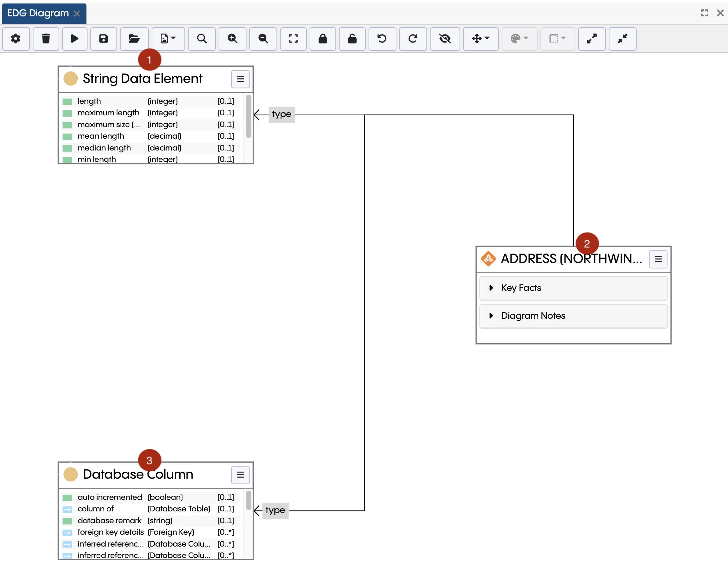The width and height of the screenshot is (728, 572).
Task: Lock nodes with closed padlock
Action: [x=323, y=39]
